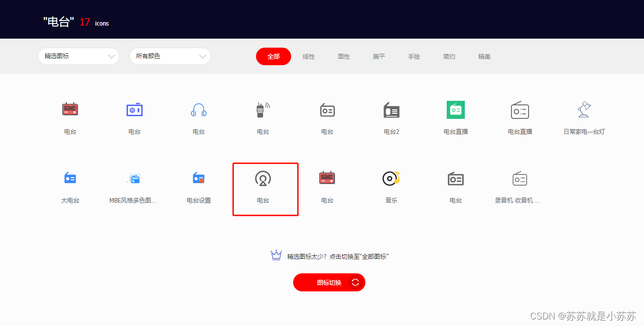
Task: Click the red 图标切换 button
Action: pos(329,282)
